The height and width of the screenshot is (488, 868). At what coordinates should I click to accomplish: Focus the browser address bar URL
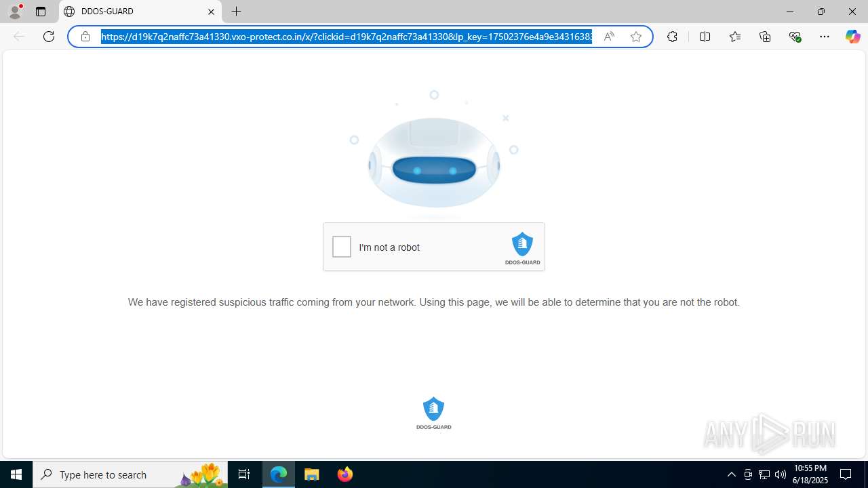click(x=347, y=37)
